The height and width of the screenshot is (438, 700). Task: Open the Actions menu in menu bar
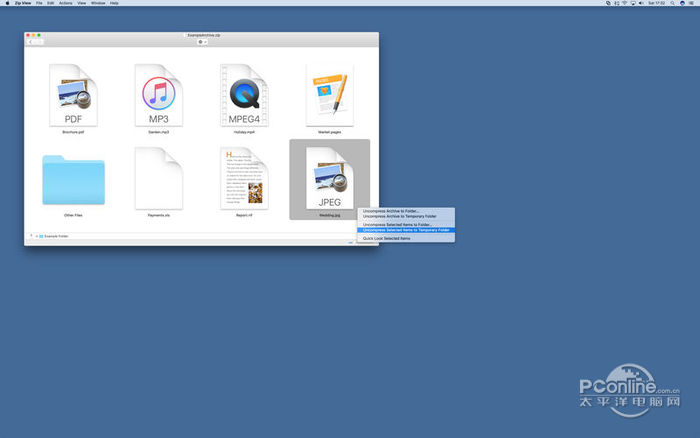[x=65, y=3]
